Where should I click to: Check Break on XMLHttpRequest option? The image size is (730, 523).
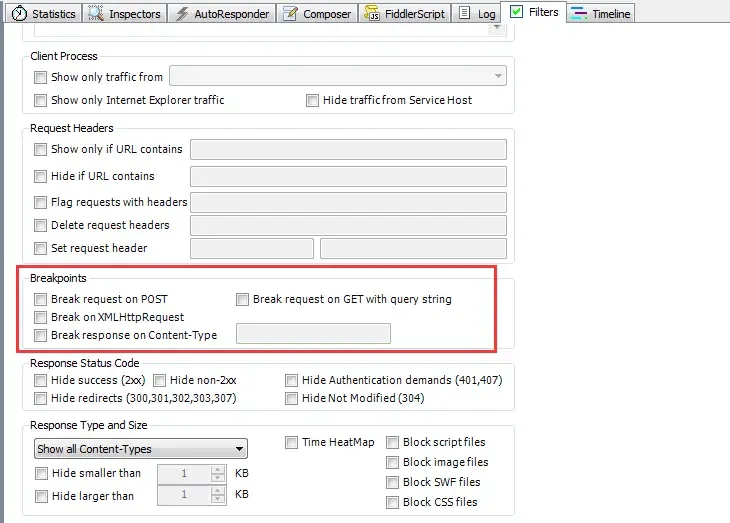click(x=41, y=317)
